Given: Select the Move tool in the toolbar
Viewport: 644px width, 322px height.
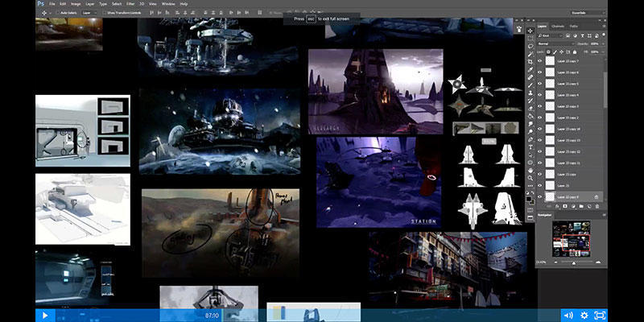Looking at the screenshot, I should 530,29.
